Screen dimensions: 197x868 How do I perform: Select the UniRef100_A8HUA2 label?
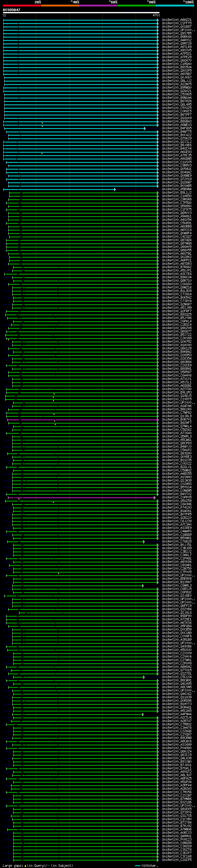[176, 667]
